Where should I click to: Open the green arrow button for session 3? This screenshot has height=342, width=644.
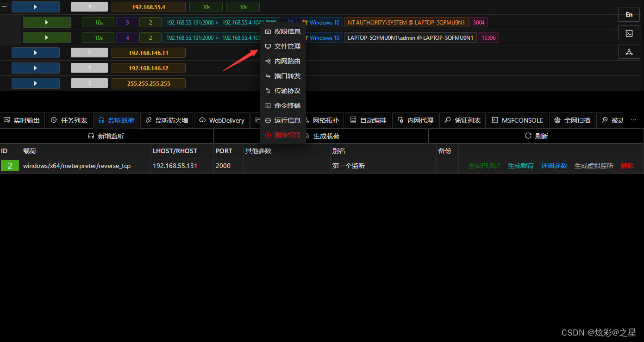[x=47, y=22]
